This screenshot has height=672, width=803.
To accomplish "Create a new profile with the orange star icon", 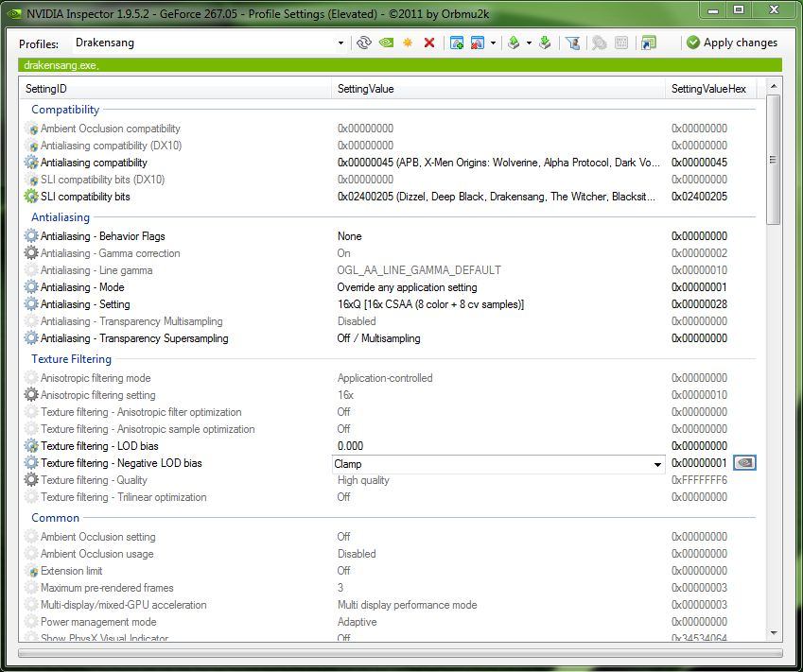I will pyautogui.click(x=408, y=43).
